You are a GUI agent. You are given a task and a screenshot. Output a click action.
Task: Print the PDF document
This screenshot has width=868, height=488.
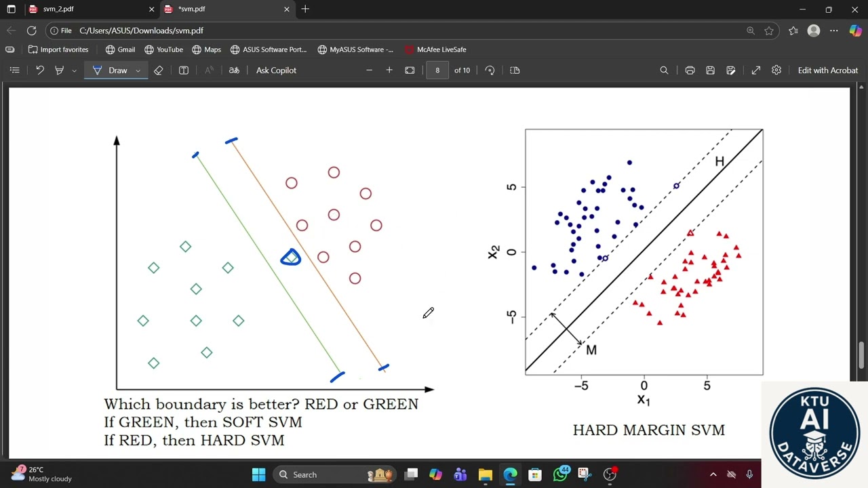(x=690, y=70)
